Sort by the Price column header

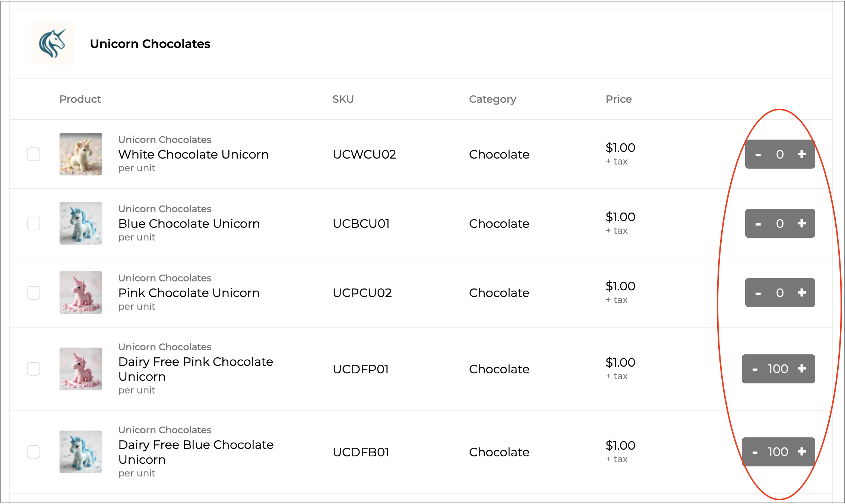coord(618,99)
